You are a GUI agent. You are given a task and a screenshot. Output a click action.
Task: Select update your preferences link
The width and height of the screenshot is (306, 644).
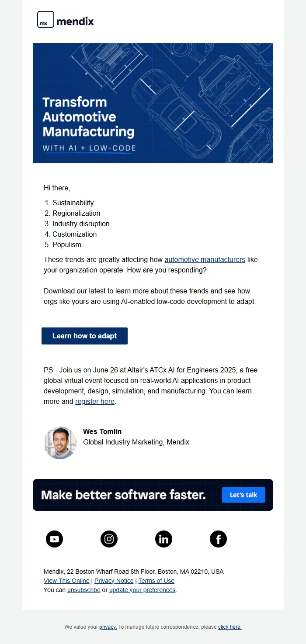click(x=143, y=590)
